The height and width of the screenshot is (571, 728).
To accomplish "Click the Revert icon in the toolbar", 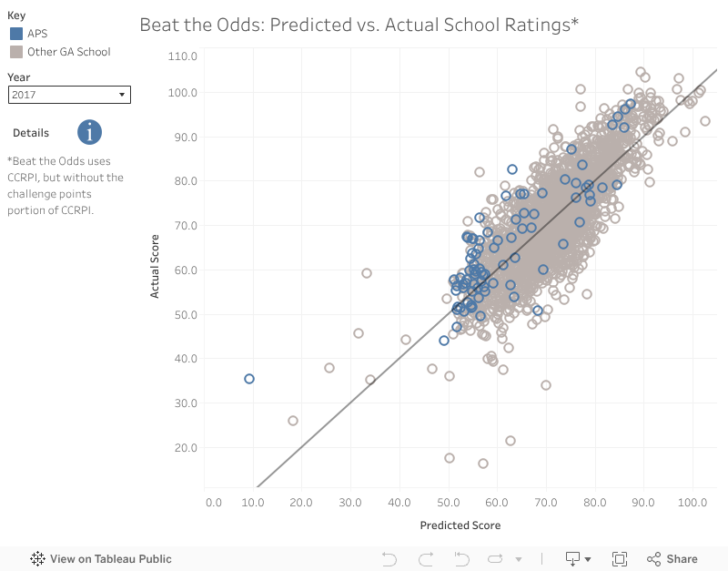I will pos(461,559).
